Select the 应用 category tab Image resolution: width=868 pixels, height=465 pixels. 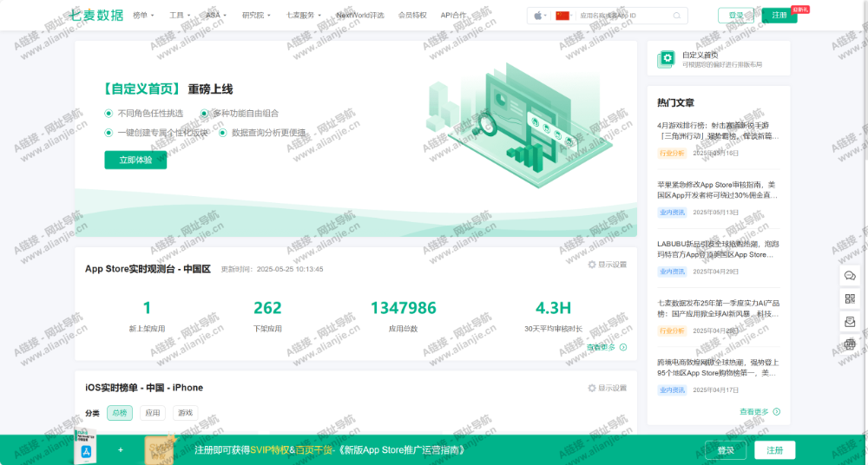(x=152, y=413)
